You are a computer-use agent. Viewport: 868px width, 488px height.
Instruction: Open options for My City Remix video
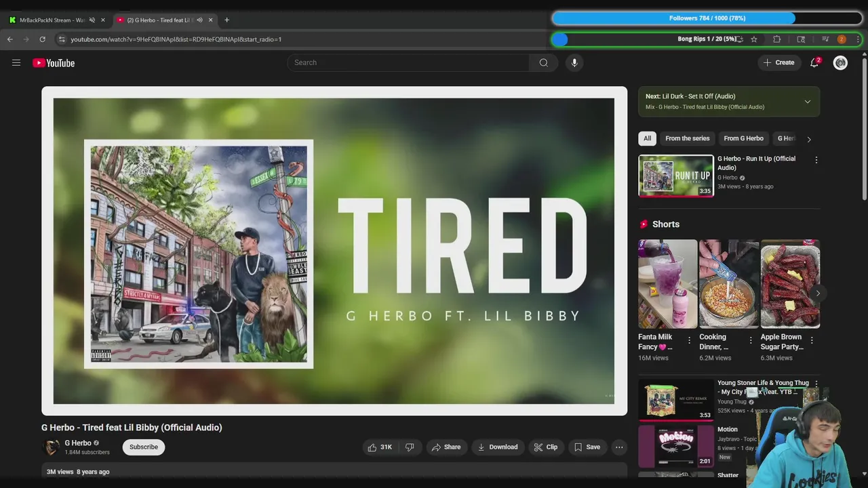[816, 384]
